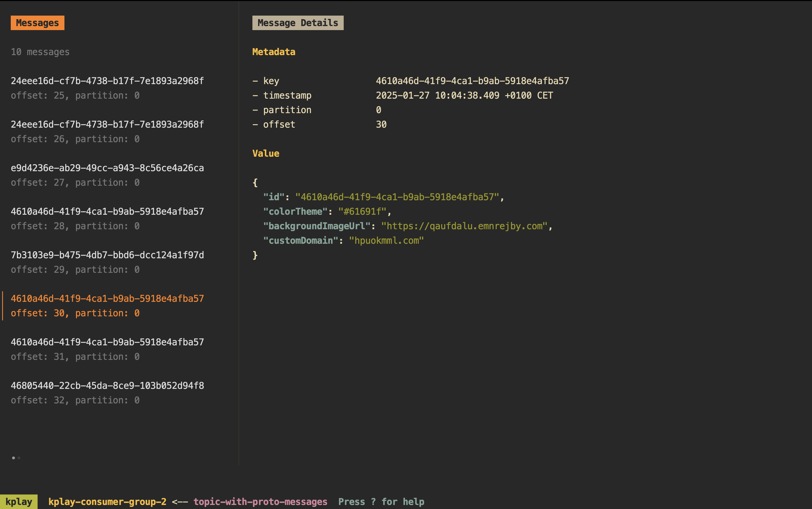Click the Press ? for help hint
The width and height of the screenshot is (812, 509).
(x=381, y=501)
